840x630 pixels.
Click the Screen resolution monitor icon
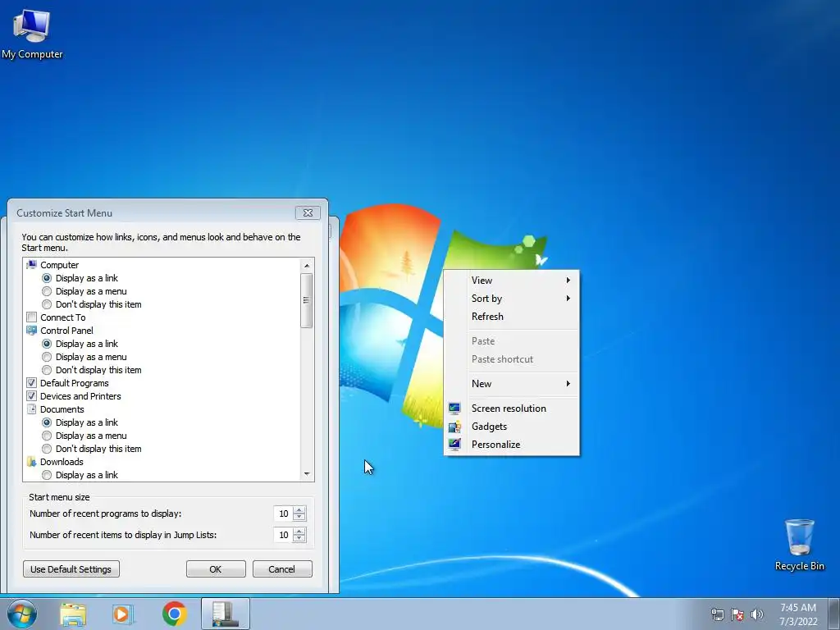point(454,409)
